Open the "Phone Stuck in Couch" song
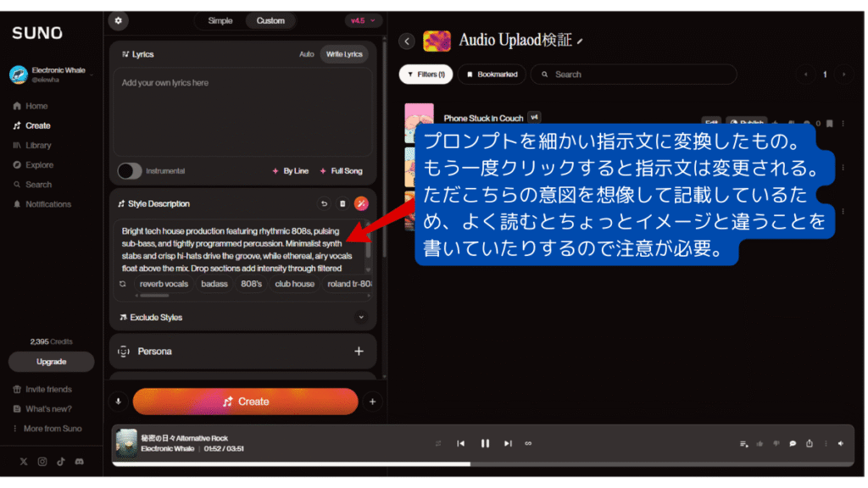Screen dimensions: 868x488 (483, 119)
